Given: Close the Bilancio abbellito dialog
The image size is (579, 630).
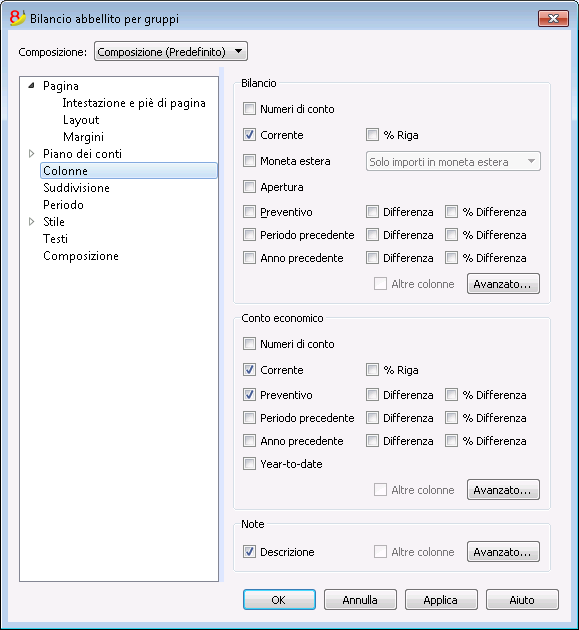Looking at the screenshot, I should [553, 18].
